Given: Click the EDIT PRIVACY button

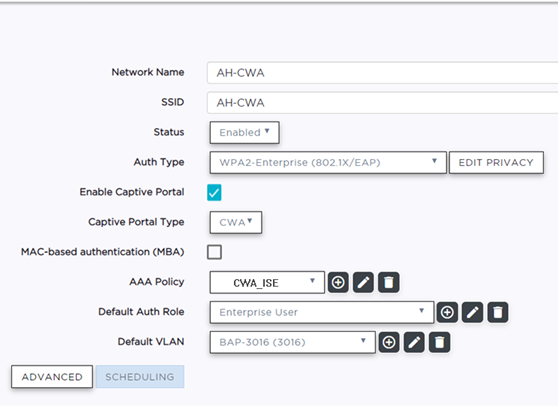Looking at the screenshot, I should point(496,163).
